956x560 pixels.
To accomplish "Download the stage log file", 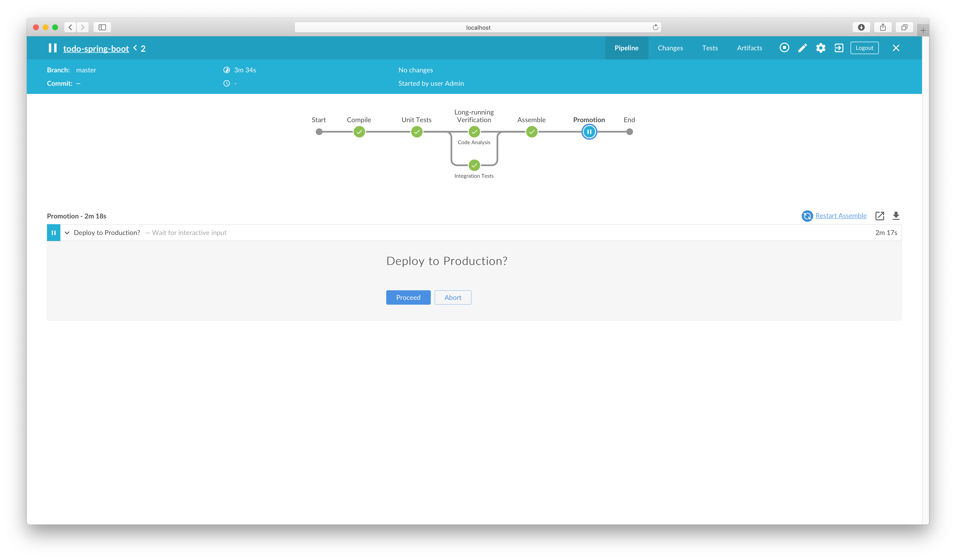I will pos(896,216).
